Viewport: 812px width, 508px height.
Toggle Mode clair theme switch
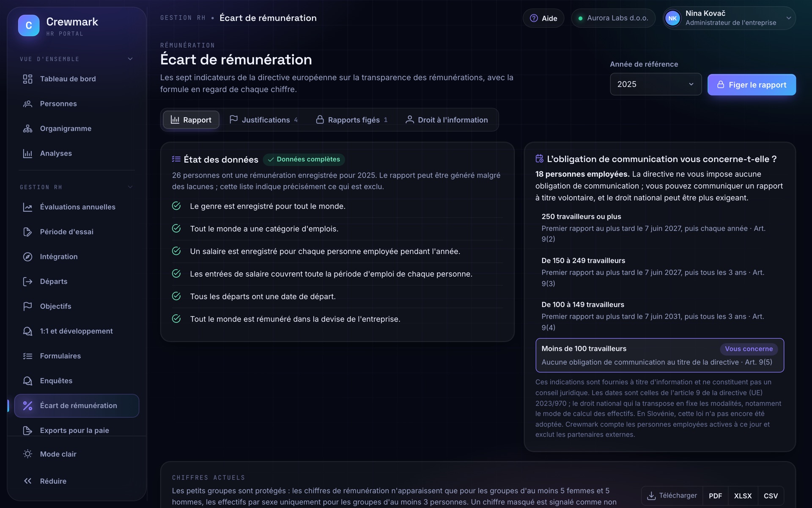77,454
